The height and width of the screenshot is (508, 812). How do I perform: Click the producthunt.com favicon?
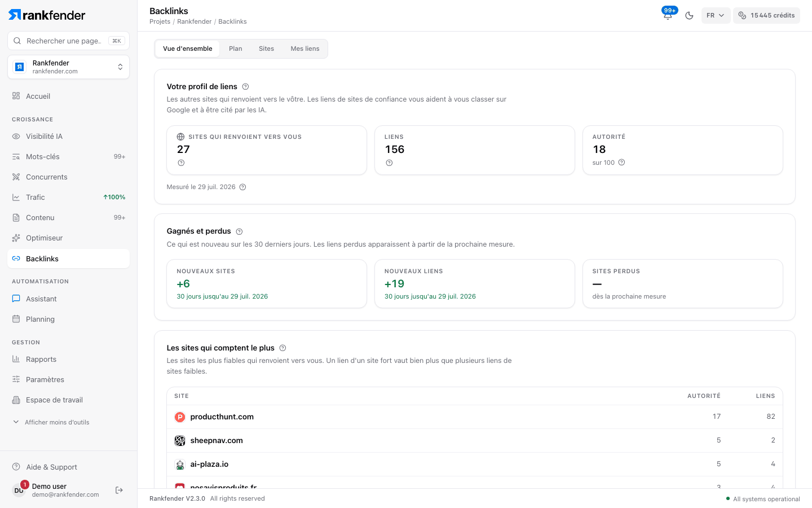pyautogui.click(x=180, y=417)
